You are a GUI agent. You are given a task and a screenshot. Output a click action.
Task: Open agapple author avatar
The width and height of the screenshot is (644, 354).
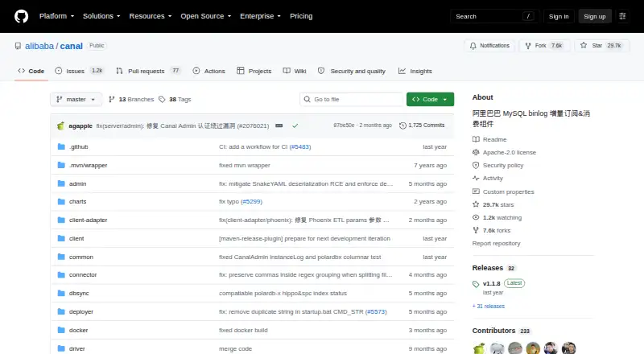(x=61, y=126)
